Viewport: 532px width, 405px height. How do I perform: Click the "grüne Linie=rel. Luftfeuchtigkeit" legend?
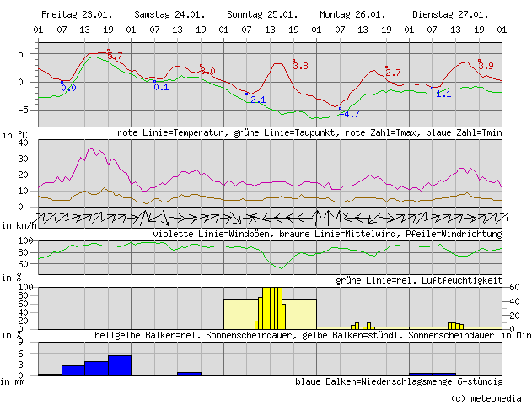(x=419, y=279)
